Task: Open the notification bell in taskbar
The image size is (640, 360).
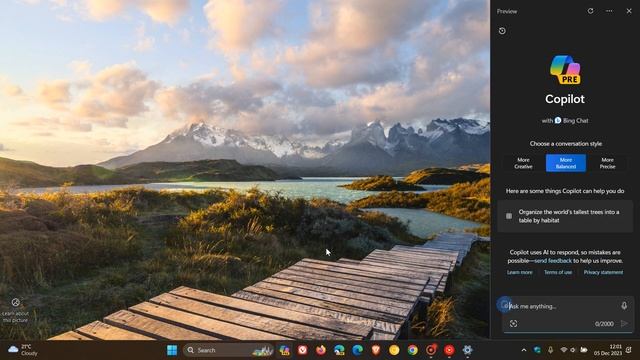Action: [x=629, y=350]
